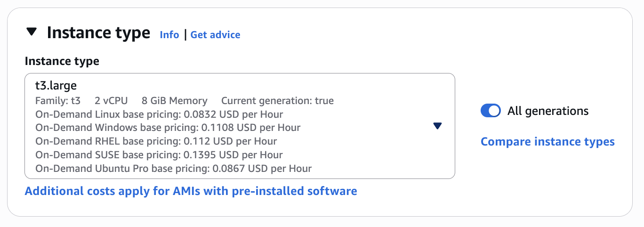
Task: Click the Family: t3 text
Action: (x=58, y=101)
